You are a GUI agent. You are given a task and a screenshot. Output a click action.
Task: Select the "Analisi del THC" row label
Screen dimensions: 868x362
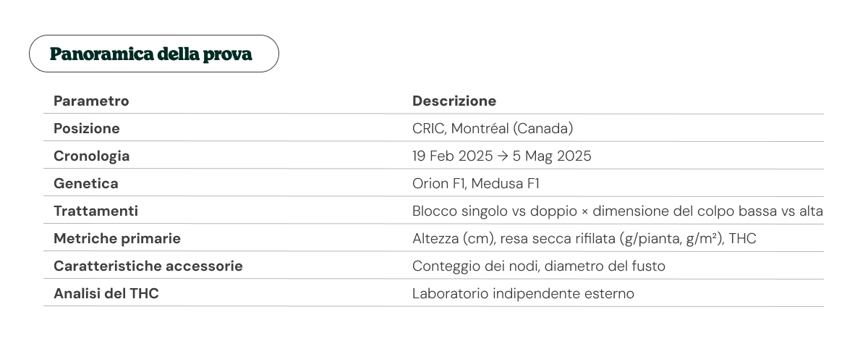[x=106, y=293]
